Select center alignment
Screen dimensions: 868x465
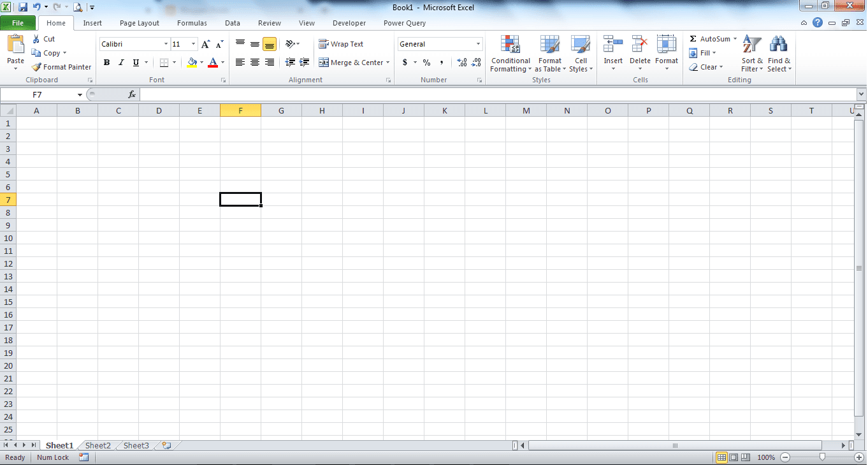255,63
